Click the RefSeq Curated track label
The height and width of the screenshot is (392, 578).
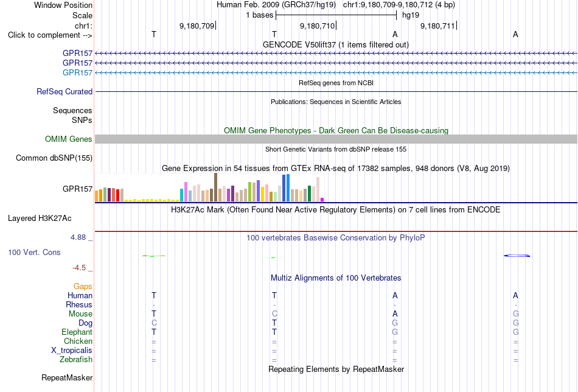[x=64, y=91]
